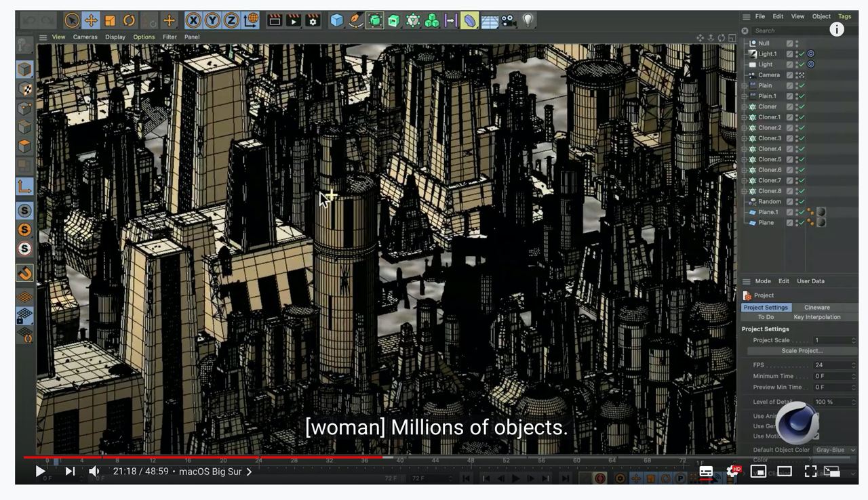The width and height of the screenshot is (868, 500).
Task: Switch to Cineware tab
Action: coord(816,308)
